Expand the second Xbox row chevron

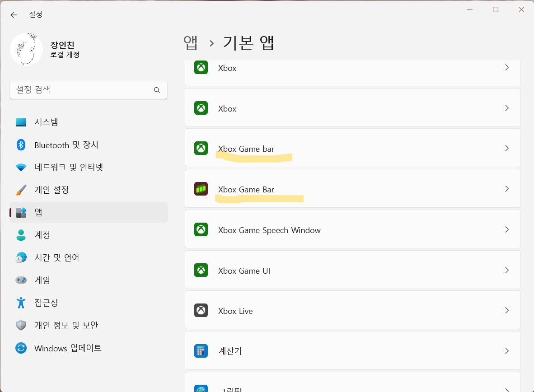click(x=507, y=108)
